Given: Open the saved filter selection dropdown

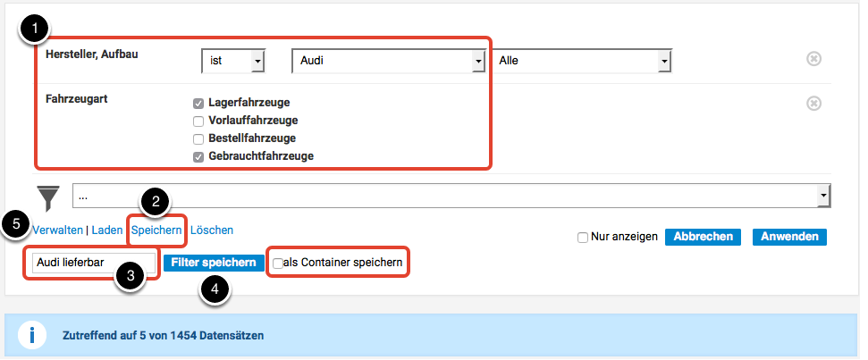Looking at the screenshot, I should (451, 196).
